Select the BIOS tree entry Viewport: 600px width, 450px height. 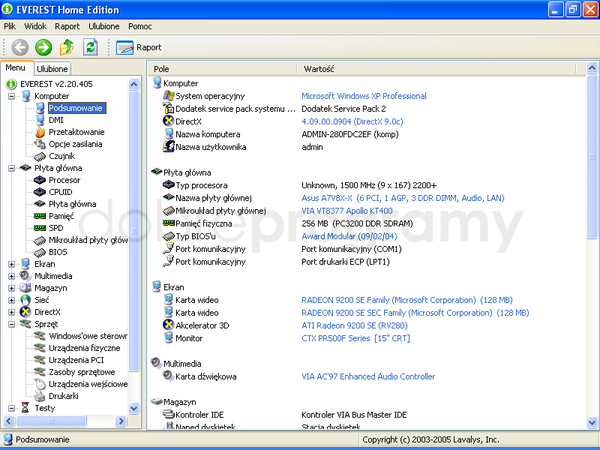[x=59, y=252]
